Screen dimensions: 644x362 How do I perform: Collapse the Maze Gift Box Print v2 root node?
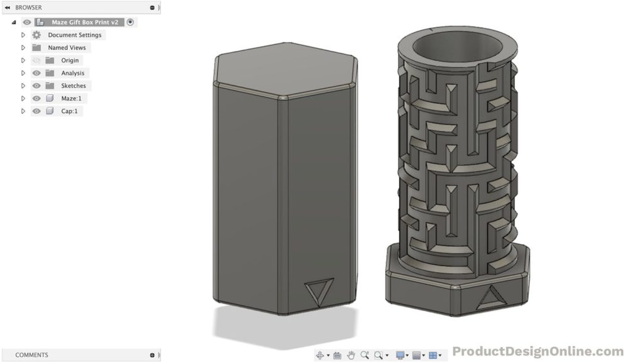[14, 22]
